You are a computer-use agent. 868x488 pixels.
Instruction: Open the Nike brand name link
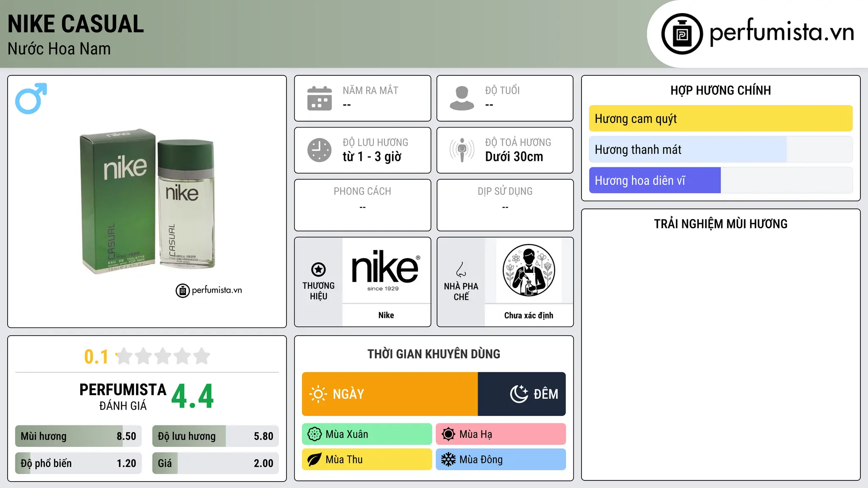[x=386, y=315]
